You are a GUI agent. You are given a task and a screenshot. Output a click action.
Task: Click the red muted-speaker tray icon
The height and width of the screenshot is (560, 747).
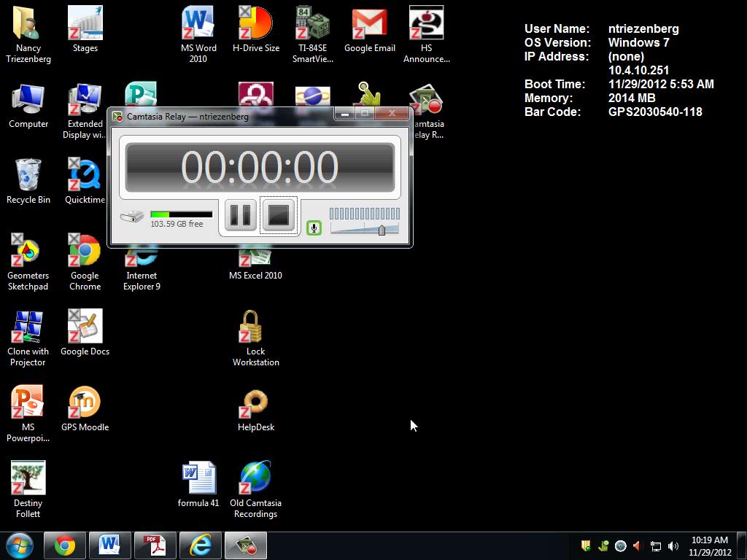638,545
